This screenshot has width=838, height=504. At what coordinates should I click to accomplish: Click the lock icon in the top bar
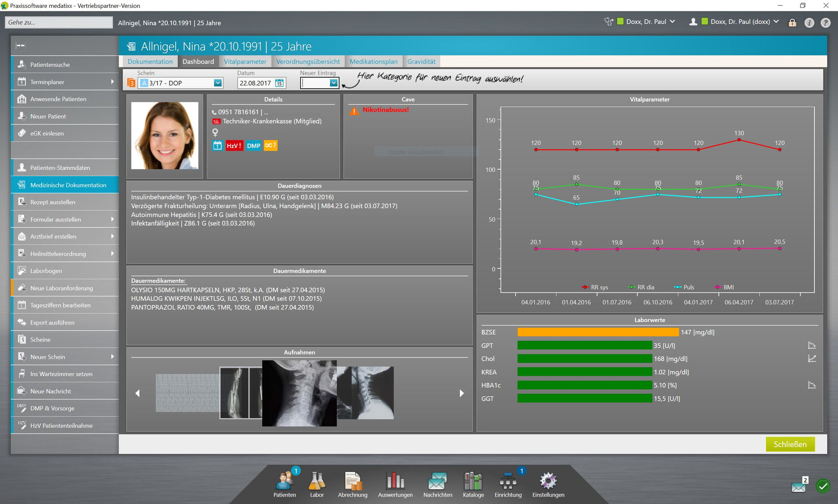pyautogui.click(x=792, y=22)
